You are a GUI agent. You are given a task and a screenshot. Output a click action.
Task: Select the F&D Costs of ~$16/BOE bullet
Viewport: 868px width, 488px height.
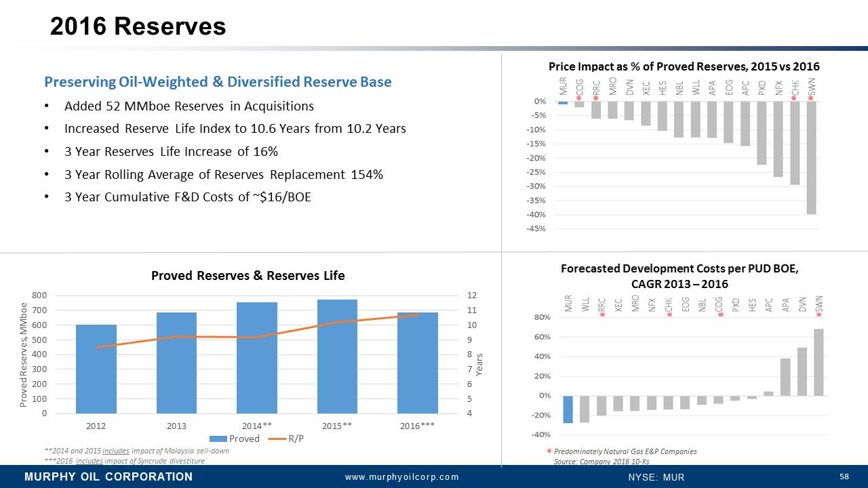tap(188, 197)
